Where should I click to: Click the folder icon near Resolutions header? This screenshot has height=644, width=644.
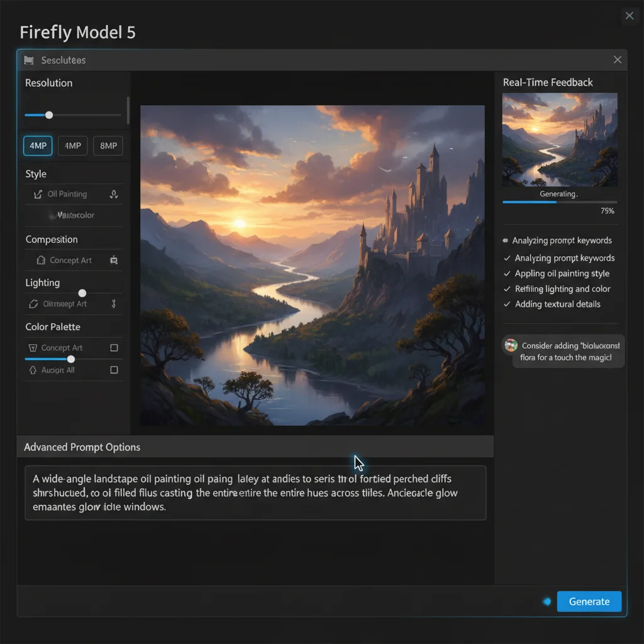(x=28, y=59)
